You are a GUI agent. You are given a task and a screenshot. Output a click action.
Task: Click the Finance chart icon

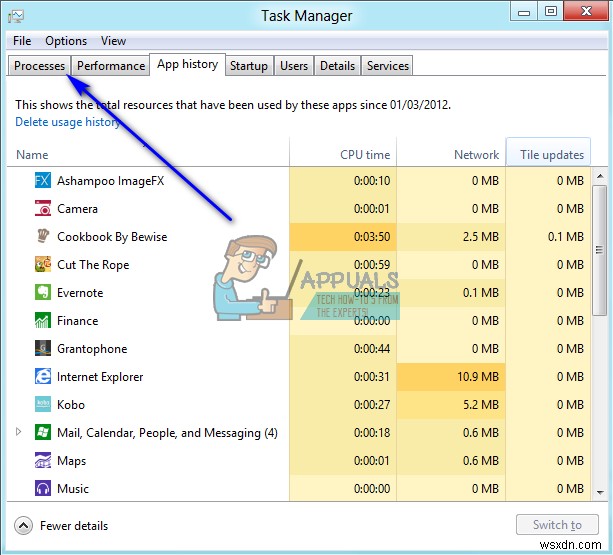[x=43, y=320]
